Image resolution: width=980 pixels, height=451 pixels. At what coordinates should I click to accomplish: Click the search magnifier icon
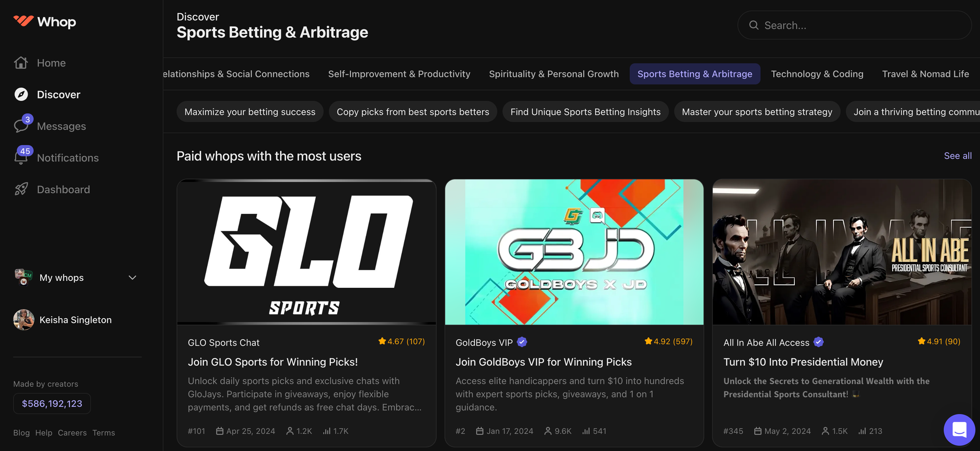[754, 25]
